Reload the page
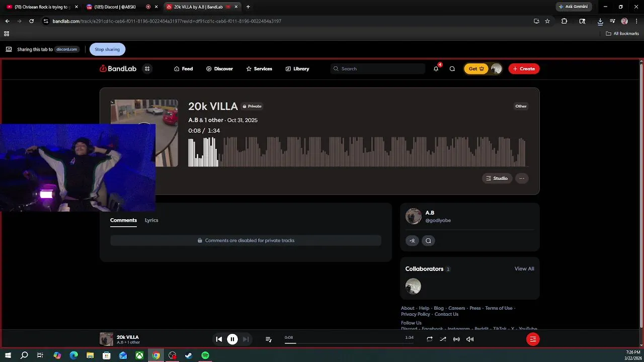Screen dimensions: 644x362 coord(32,21)
